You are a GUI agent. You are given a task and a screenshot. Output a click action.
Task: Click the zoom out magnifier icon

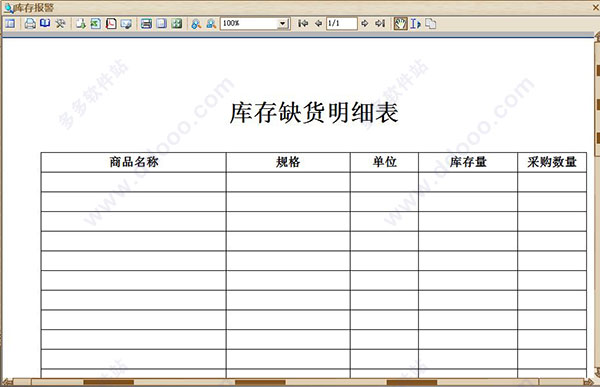[x=211, y=24]
